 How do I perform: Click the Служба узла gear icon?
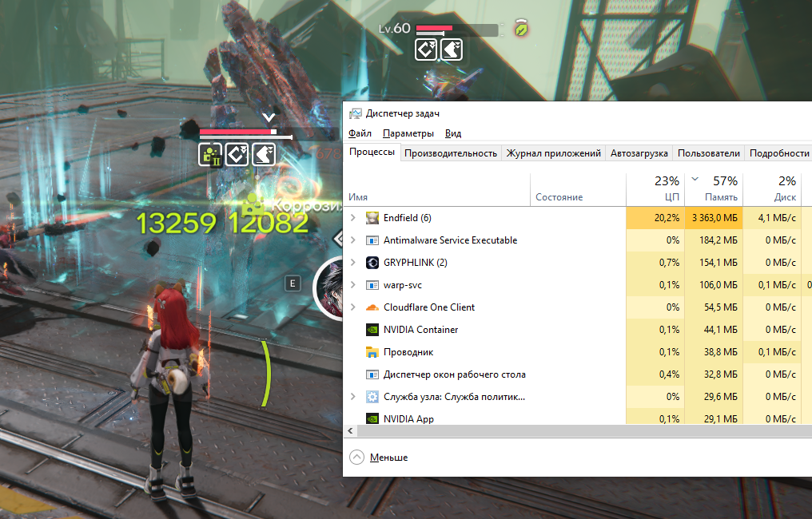coord(372,397)
